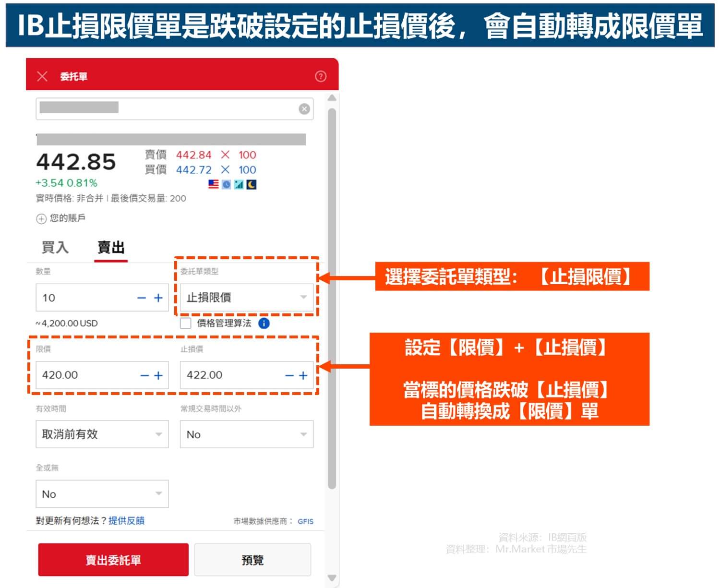This screenshot has height=588, width=720.
Task: Increase quantity with the plus stepper
Action: [x=158, y=298]
